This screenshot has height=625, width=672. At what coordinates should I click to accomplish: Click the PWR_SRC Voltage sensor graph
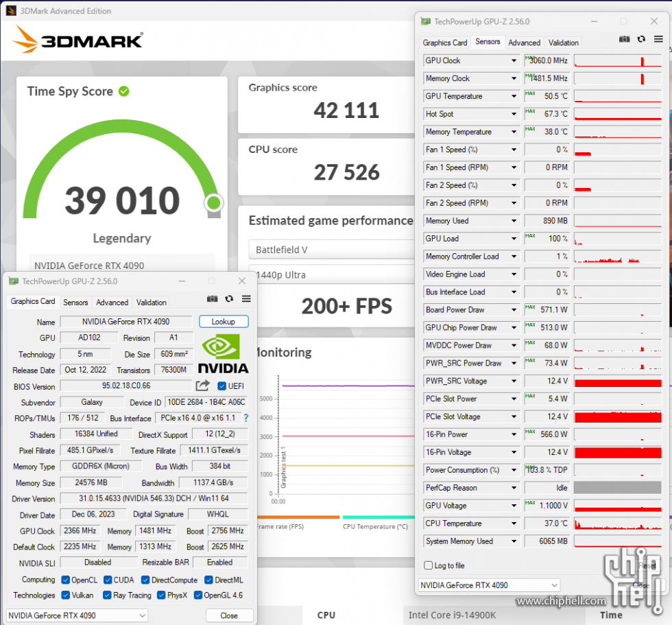pos(618,381)
